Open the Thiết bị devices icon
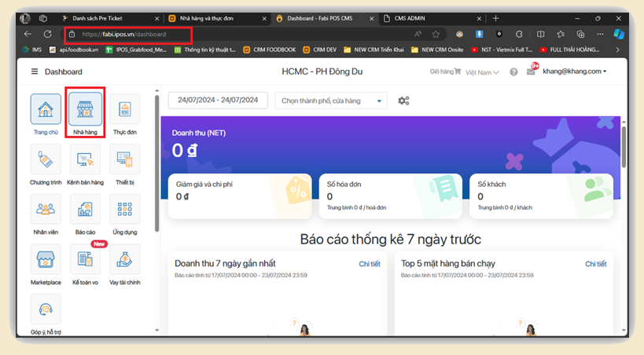The image size is (644, 355). click(125, 159)
